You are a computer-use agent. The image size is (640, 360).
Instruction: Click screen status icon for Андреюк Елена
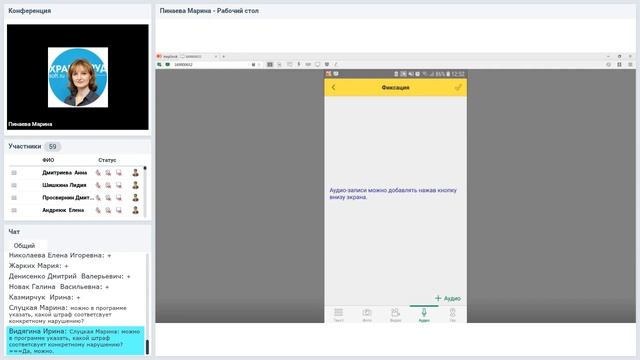119,210
